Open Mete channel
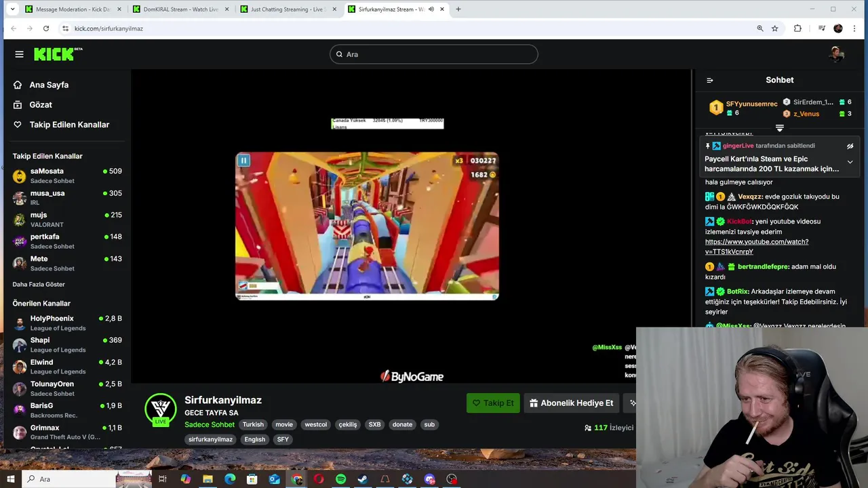 click(x=67, y=263)
